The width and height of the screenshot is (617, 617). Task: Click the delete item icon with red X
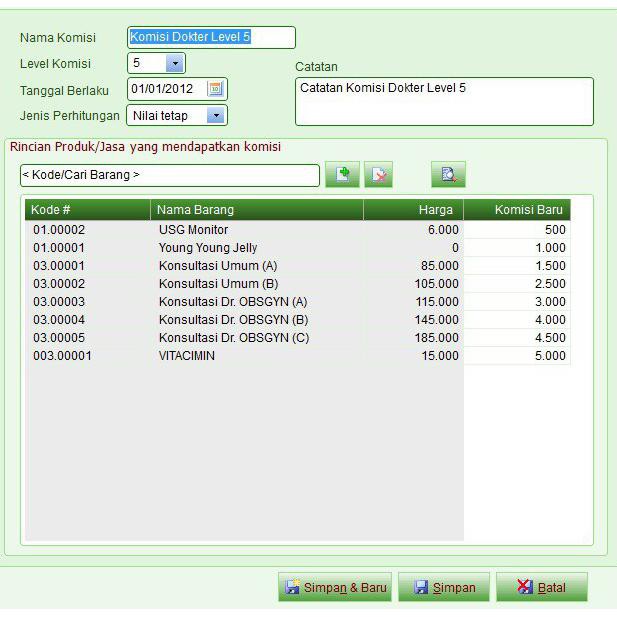[378, 175]
